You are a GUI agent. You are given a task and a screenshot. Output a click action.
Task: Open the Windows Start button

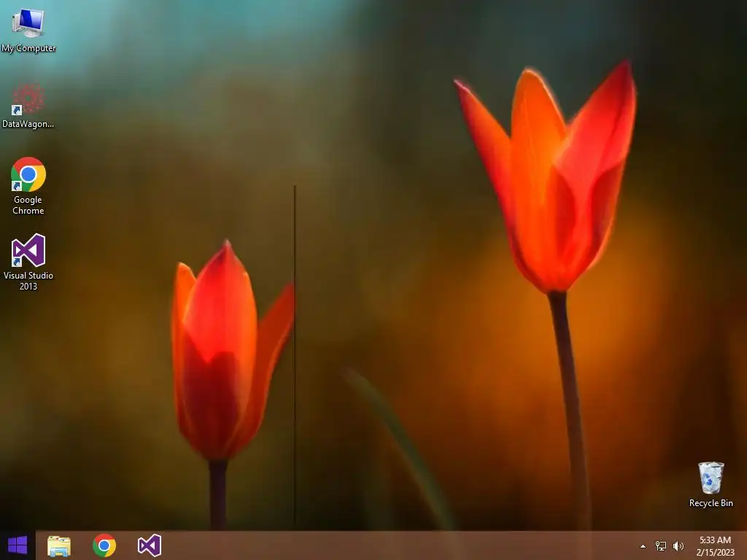pos(18,545)
